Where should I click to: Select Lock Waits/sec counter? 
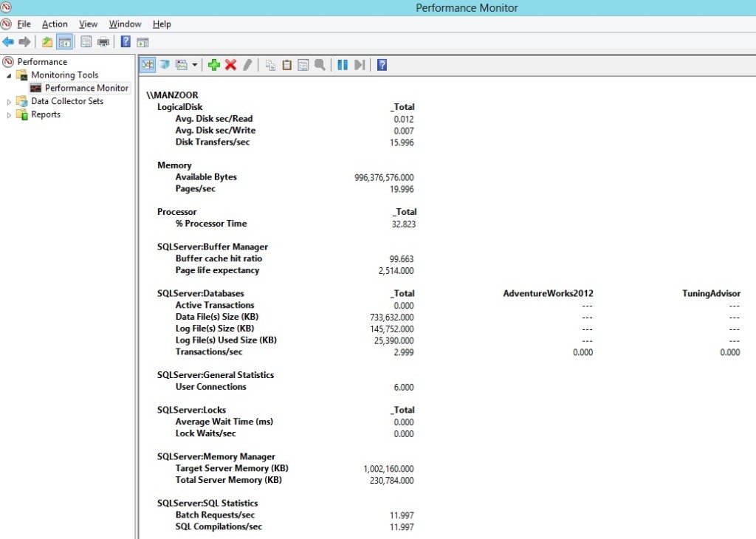[x=206, y=433]
